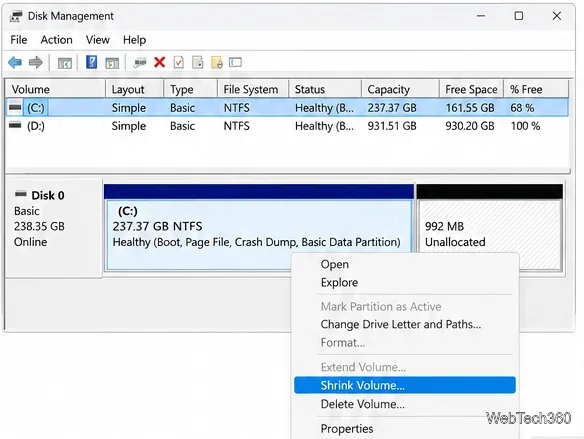The image size is (584, 439).
Task: Select Change Drive Letter and Paths
Action: 405,324
